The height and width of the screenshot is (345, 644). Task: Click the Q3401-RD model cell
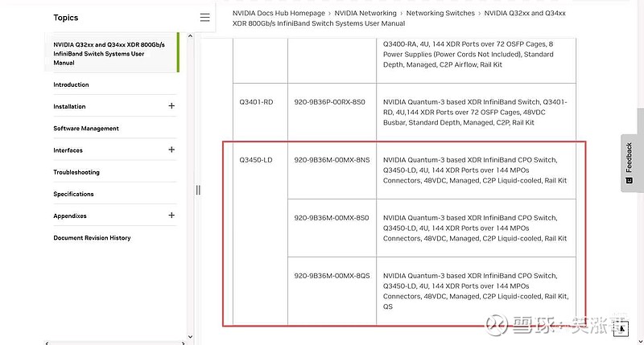[x=256, y=102]
